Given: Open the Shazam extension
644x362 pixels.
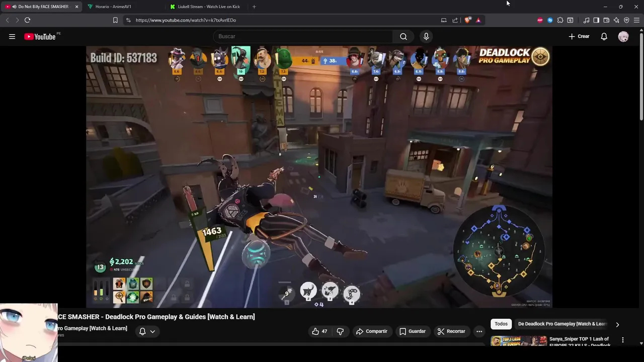Looking at the screenshot, I should (x=550, y=20).
